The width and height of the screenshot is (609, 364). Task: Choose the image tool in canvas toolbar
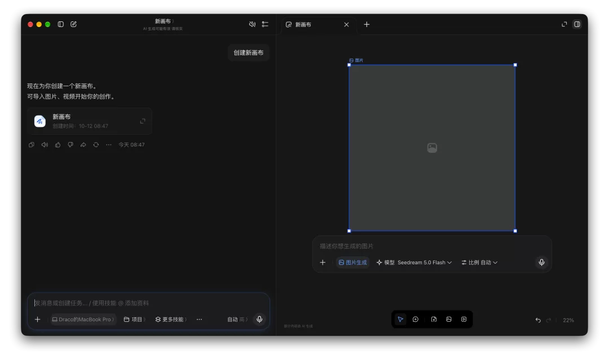click(x=449, y=319)
